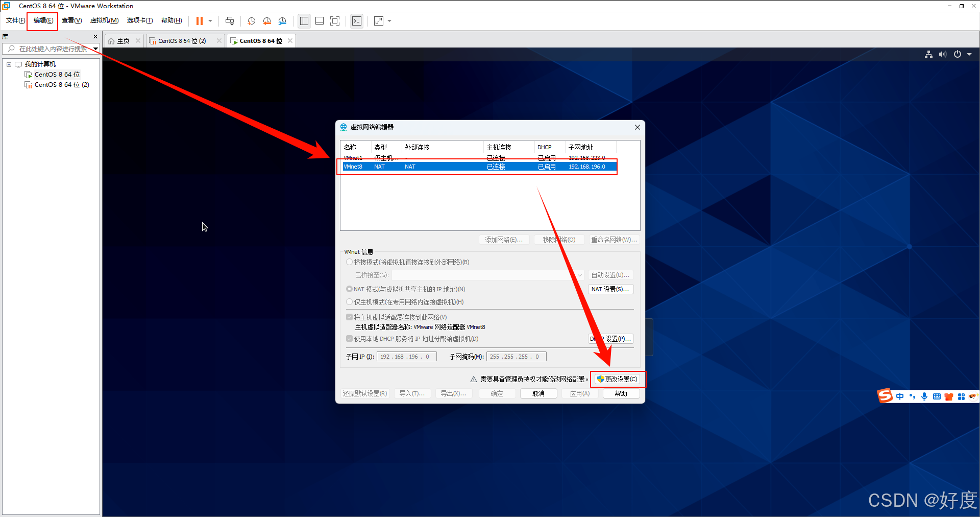Click the Sogou microphone voice input icon
Image resolution: width=980 pixels, height=517 pixels.
[x=924, y=396]
